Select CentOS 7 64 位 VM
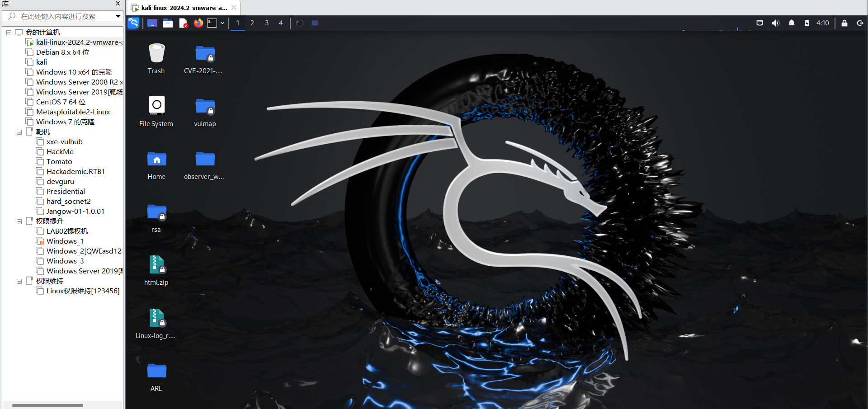868x409 pixels. pos(61,102)
